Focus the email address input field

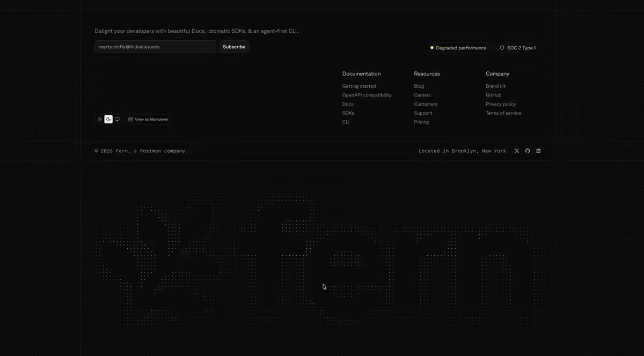pos(156,47)
